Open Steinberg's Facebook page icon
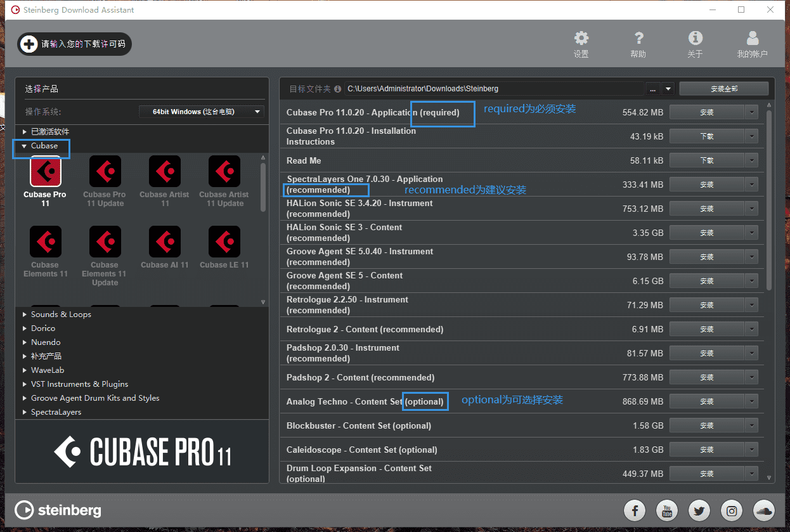Screen dimensions: 790x532 point(635,510)
